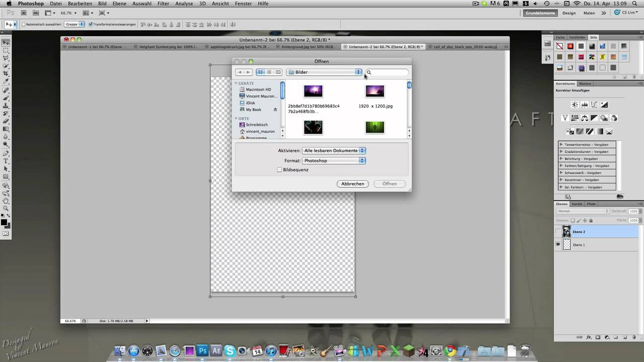Toggle Quick Mask mode icon
This screenshot has width=644, height=362.
6,233
